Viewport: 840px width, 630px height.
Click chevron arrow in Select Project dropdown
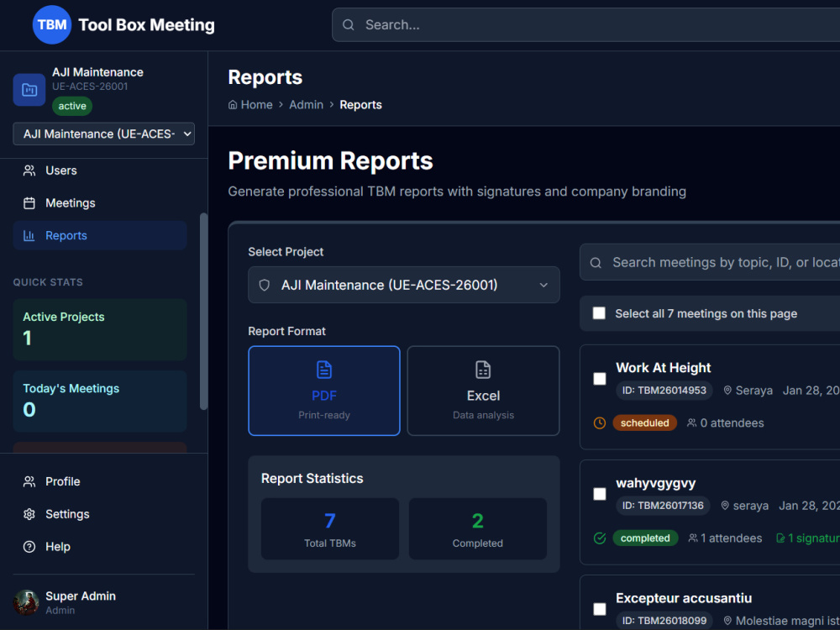[x=543, y=285]
